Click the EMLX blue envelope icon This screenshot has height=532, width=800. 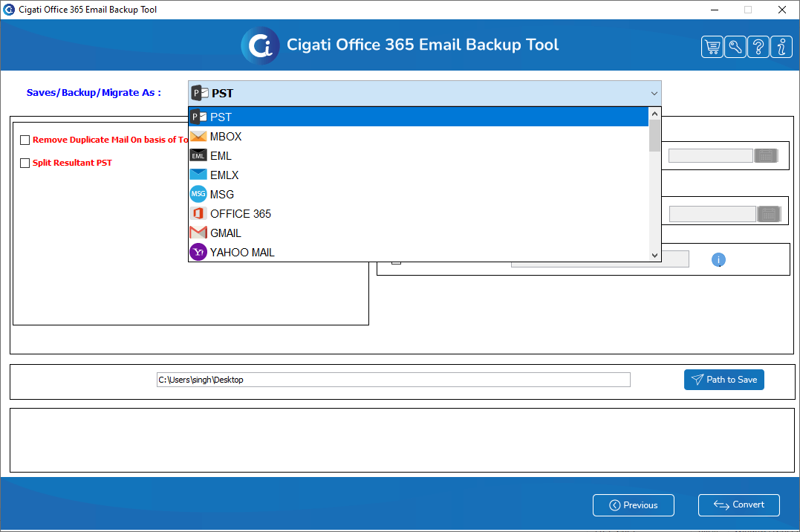click(x=198, y=175)
